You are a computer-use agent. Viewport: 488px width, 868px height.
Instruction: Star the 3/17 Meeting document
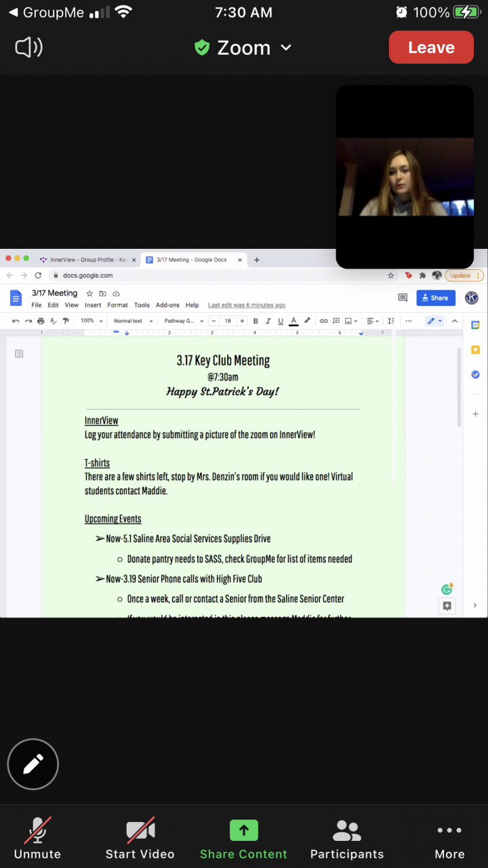89,294
